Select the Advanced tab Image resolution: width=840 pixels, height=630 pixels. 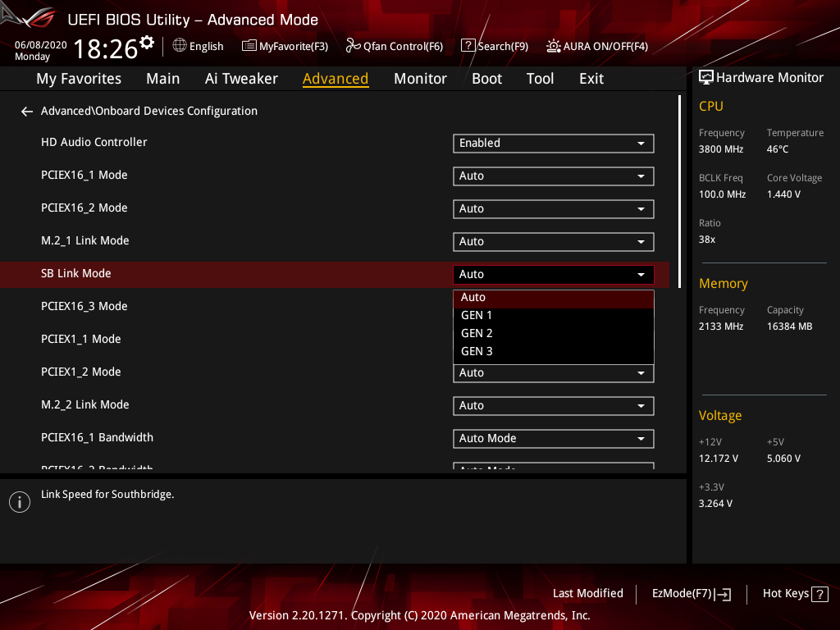(336, 79)
